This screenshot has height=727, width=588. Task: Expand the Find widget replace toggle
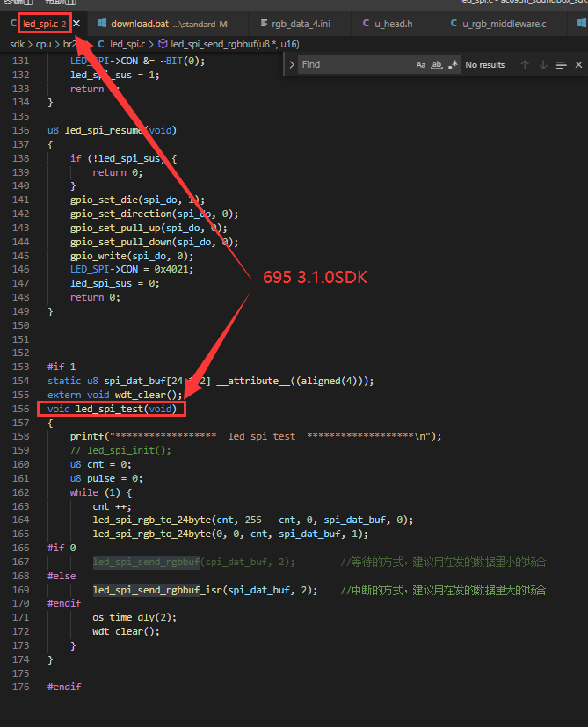[x=292, y=64]
